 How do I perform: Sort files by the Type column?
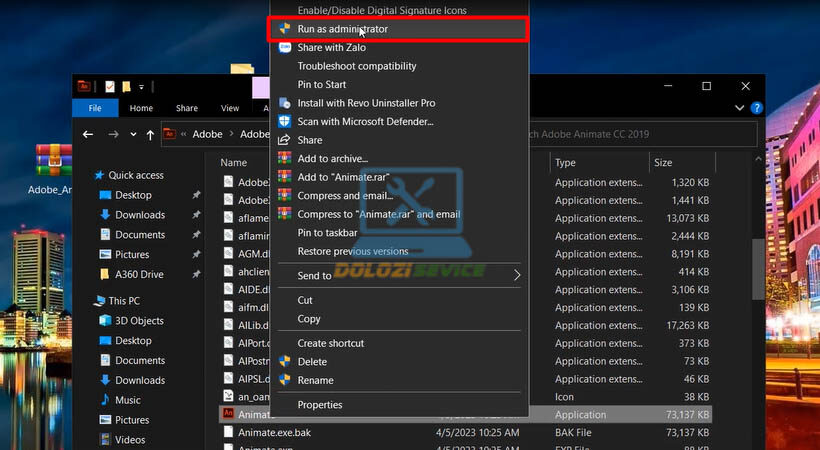click(566, 162)
